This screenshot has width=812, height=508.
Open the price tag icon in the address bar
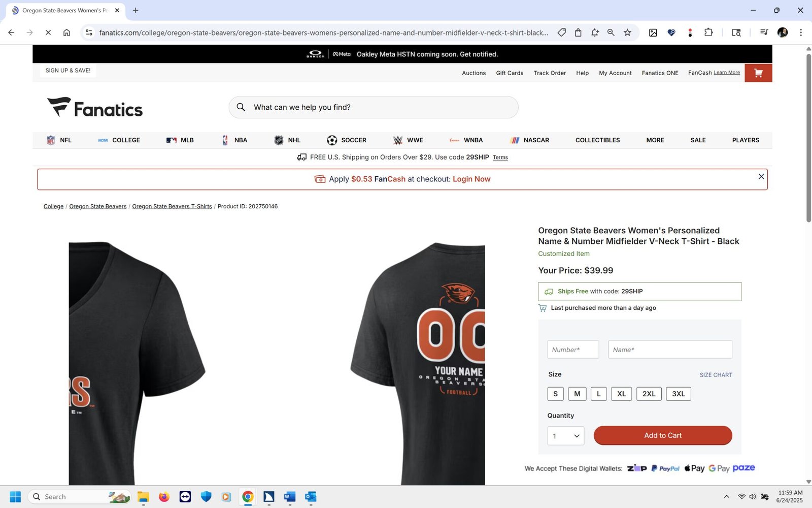click(561, 33)
